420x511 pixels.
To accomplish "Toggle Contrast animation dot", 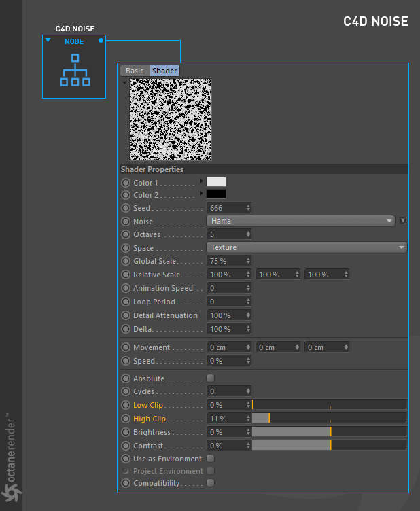I will coord(126,446).
